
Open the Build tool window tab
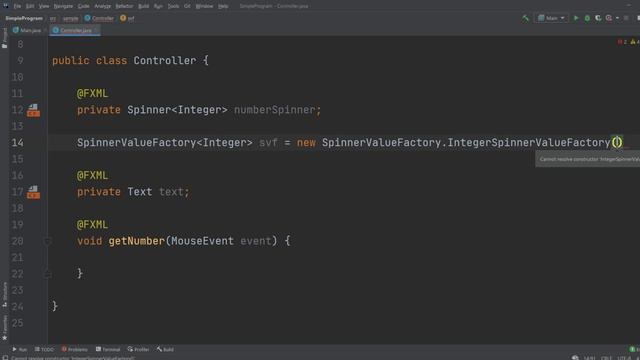[165, 349]
